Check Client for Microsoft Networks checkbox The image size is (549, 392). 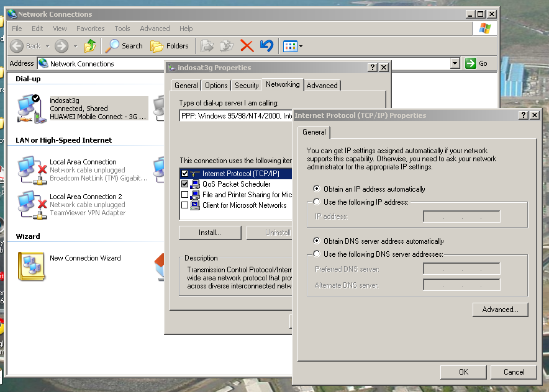point(184,205)
